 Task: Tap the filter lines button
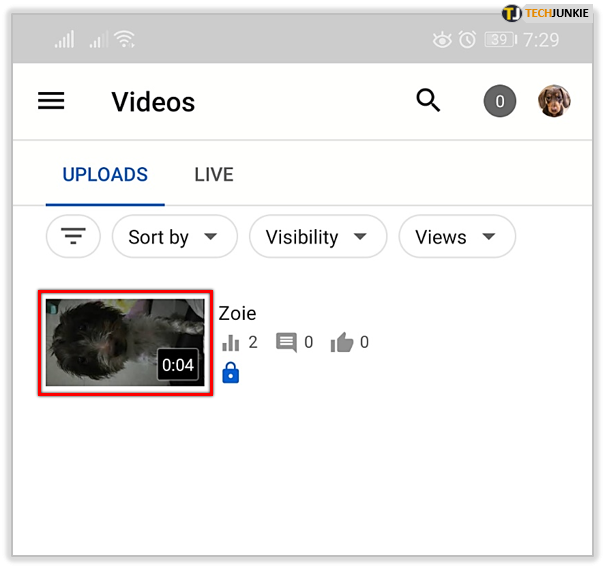coord(73,236)
